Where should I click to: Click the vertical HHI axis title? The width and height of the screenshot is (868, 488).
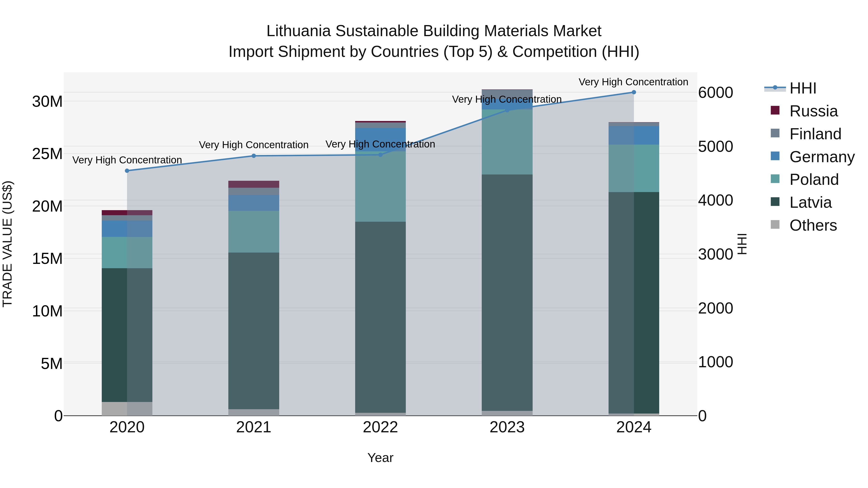pyautogui.click(x=742, y=244)
